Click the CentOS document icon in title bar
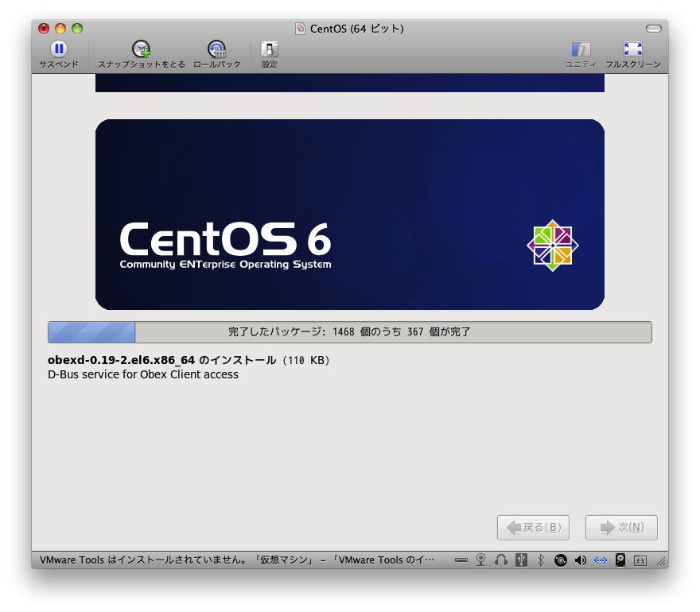 300,29
